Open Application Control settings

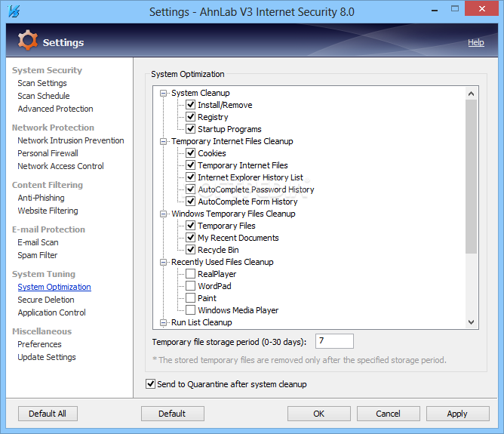[x=52, y=312]
